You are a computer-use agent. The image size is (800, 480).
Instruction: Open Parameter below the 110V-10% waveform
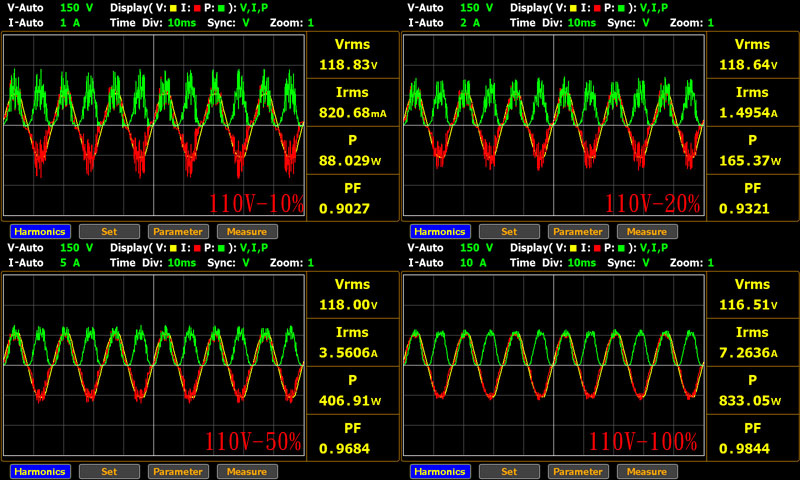click(178, 232)
